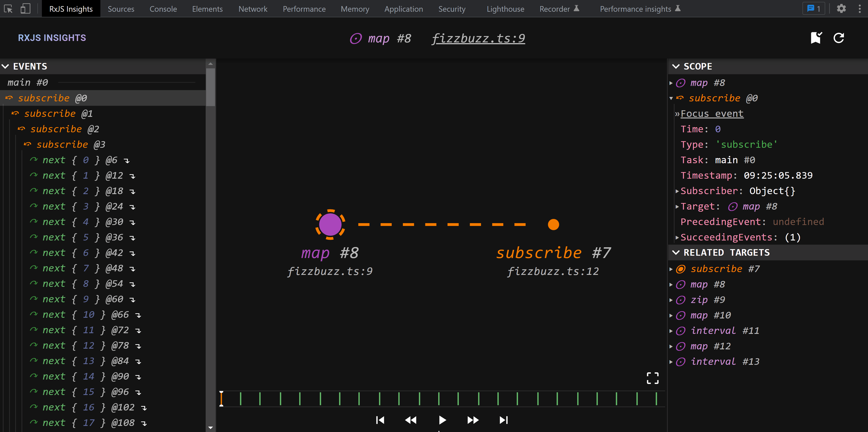Click the bookmark check icon in header
This screenshot has width=868, height=432.
pos(816,38)
